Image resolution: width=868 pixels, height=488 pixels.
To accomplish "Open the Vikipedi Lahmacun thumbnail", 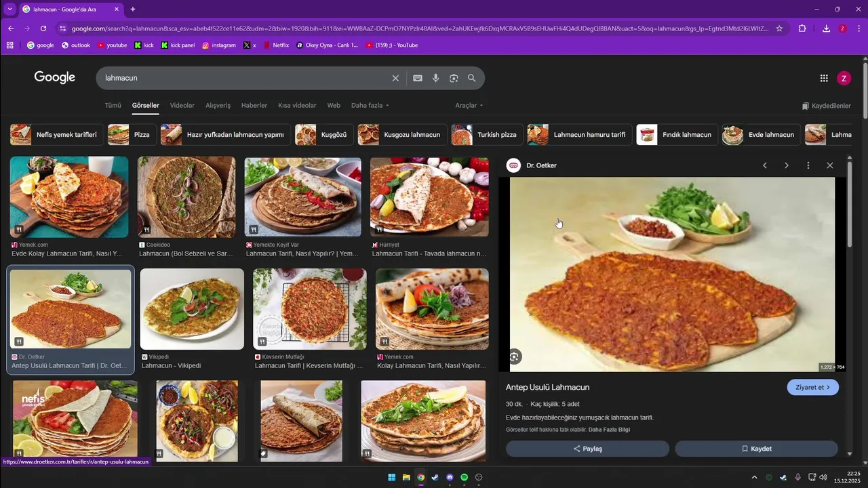I will point(192,309).
